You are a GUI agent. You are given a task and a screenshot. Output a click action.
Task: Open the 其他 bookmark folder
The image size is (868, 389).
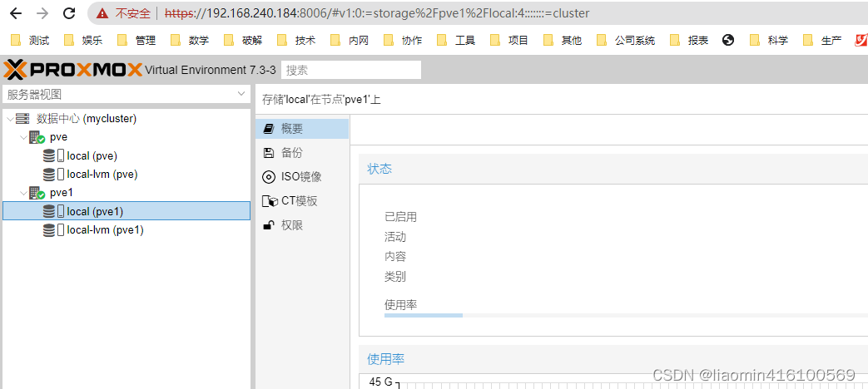click(x=562, y=40)
